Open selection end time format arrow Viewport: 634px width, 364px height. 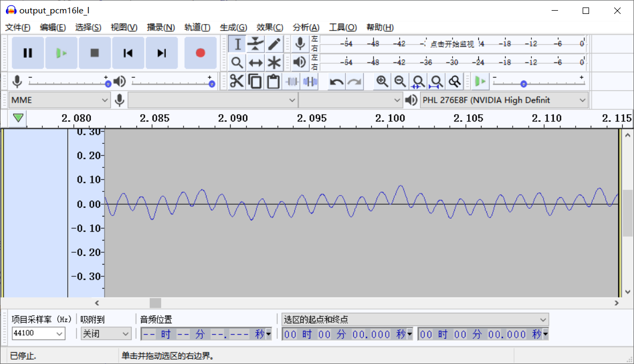545,334
